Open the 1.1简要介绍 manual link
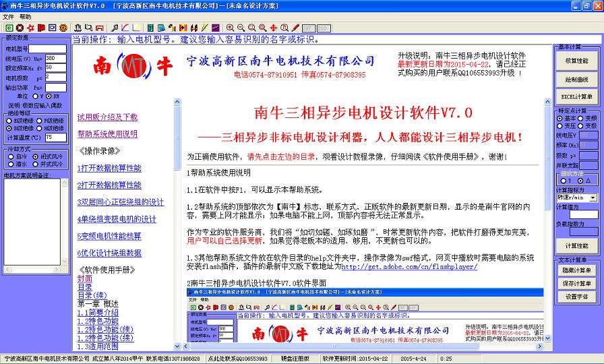 [98, 312]
